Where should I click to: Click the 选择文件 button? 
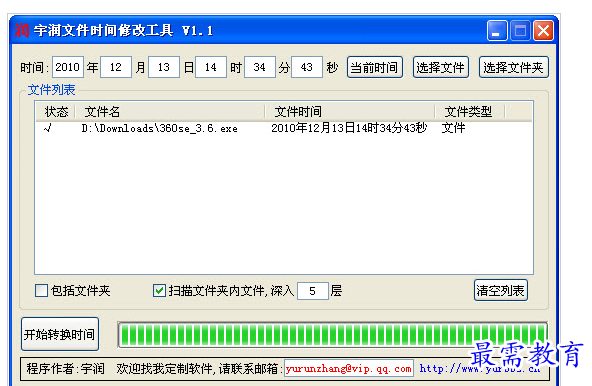click(441, 67)
